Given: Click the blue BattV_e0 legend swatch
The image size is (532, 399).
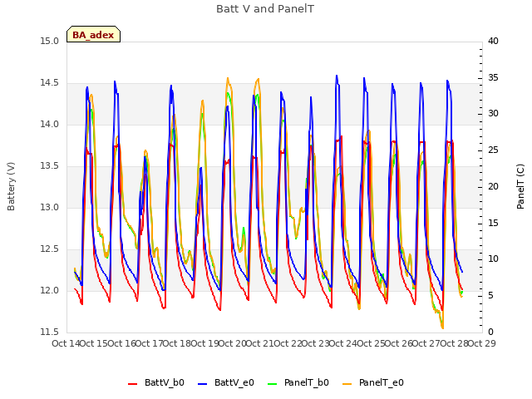Looking at the screenshot, I should (x=202, y=384).
